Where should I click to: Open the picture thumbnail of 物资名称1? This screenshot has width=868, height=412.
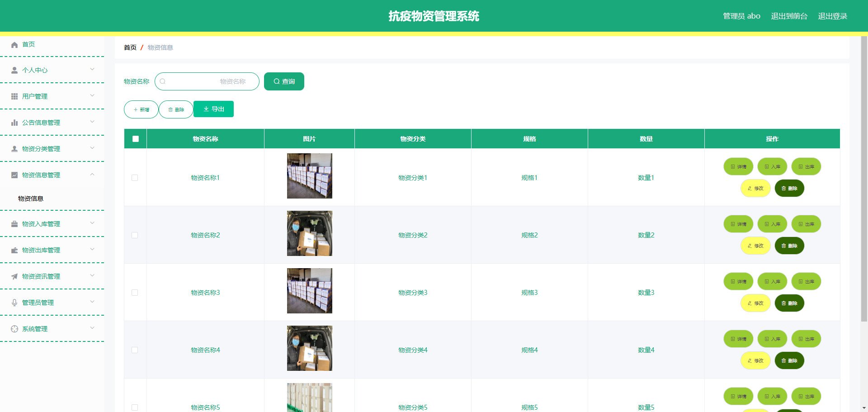coord(310,176)
